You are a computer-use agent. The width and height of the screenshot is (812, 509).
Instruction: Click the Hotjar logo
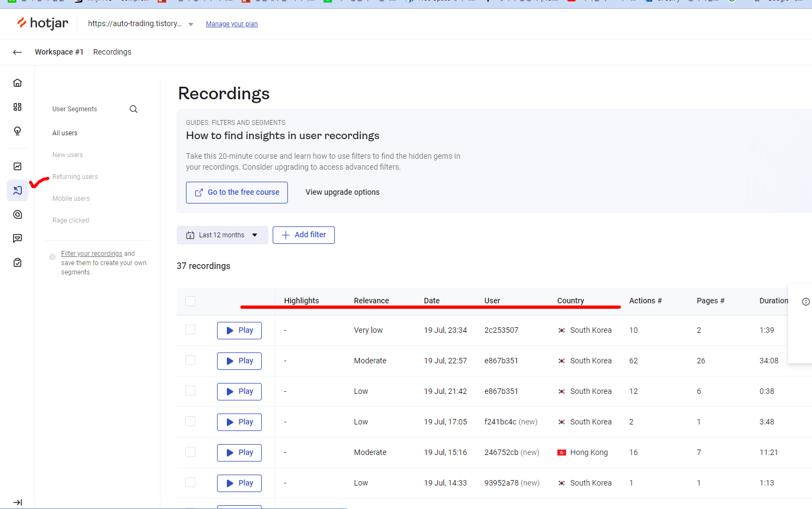[43, 23]
